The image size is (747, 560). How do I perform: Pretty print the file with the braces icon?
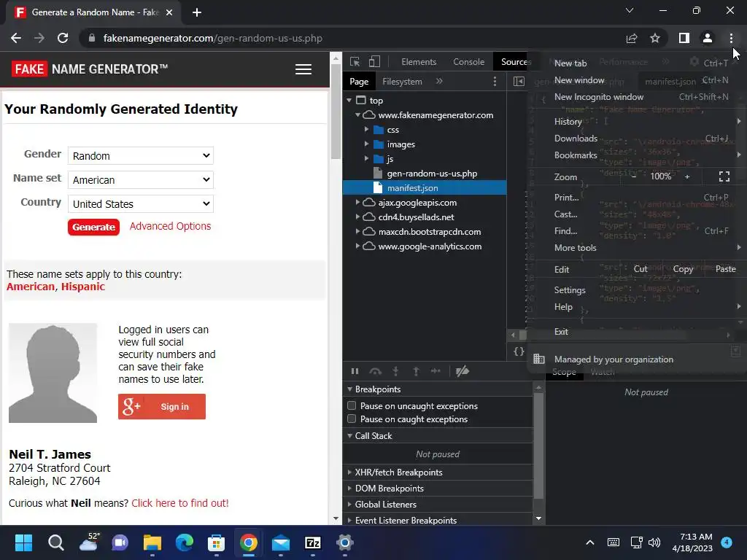(519, 351)
